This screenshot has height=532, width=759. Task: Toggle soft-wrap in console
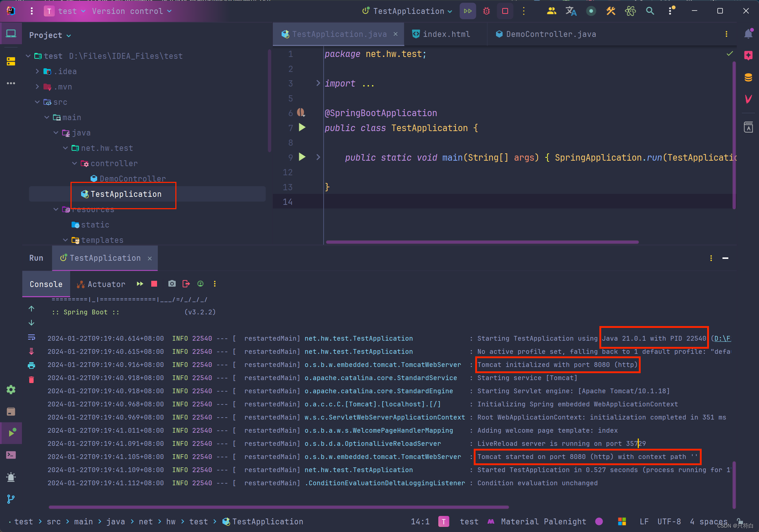click(31, 337)
